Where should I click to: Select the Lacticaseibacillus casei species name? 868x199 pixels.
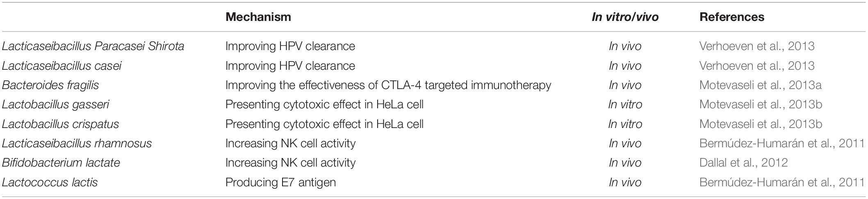pyautogui.click(x=62, y=66)
